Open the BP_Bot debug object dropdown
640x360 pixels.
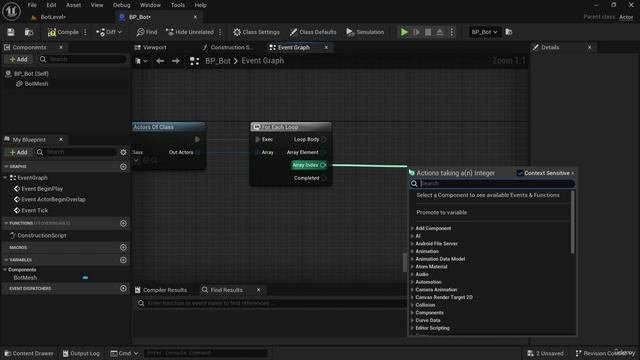tap(484, 32)
